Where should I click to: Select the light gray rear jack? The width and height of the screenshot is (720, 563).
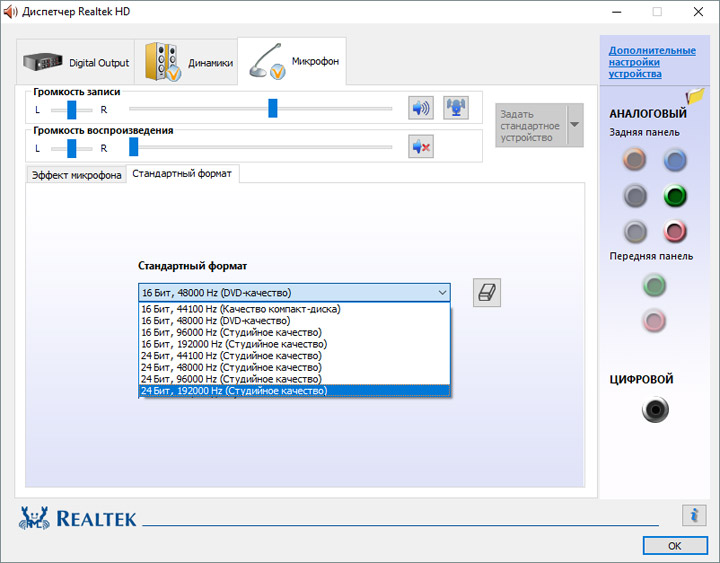pos(635,231)
